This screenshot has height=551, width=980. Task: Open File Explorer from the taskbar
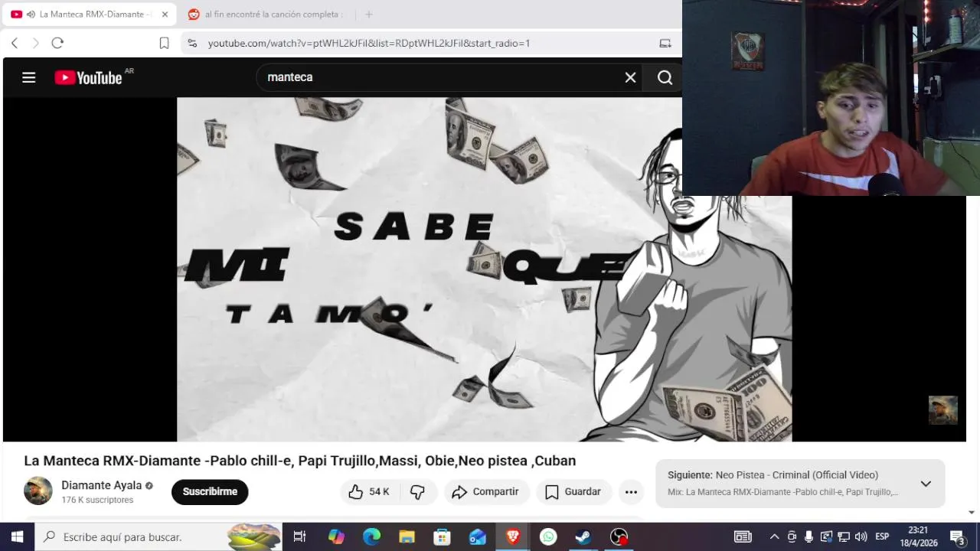point(407,536)
